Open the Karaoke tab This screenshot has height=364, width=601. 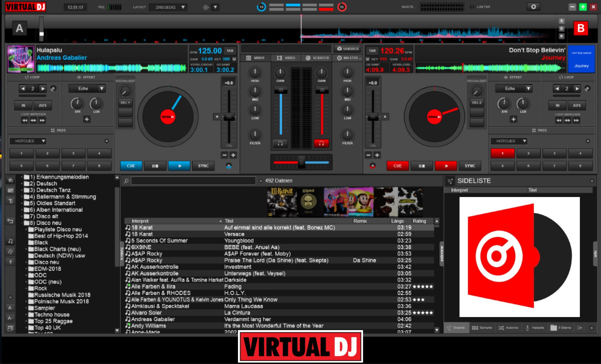(535, 328)
